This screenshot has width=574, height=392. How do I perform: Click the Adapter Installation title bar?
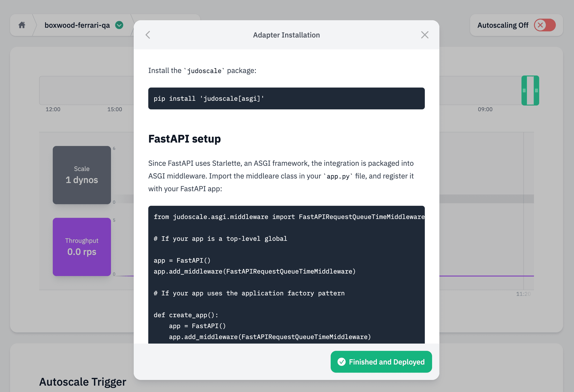[x=286, y=35]
